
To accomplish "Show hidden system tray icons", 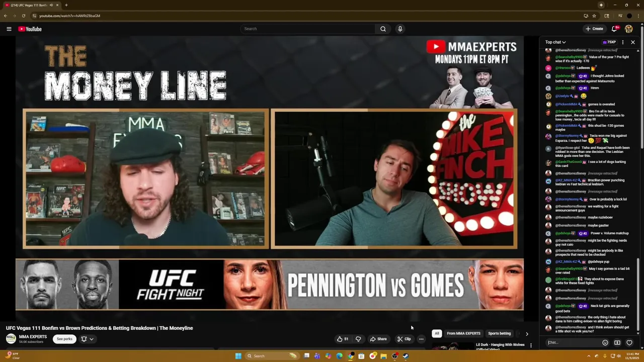I will tap(589, 356).
